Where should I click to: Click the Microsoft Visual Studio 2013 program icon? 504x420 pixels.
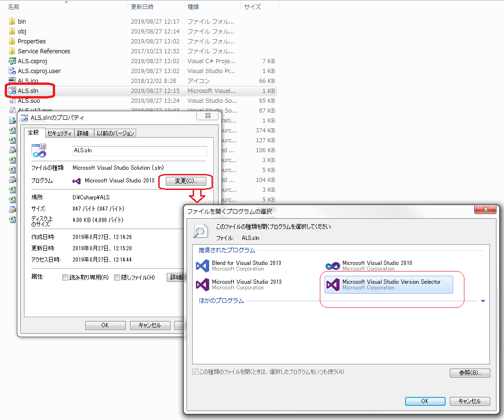coord(203,285)
